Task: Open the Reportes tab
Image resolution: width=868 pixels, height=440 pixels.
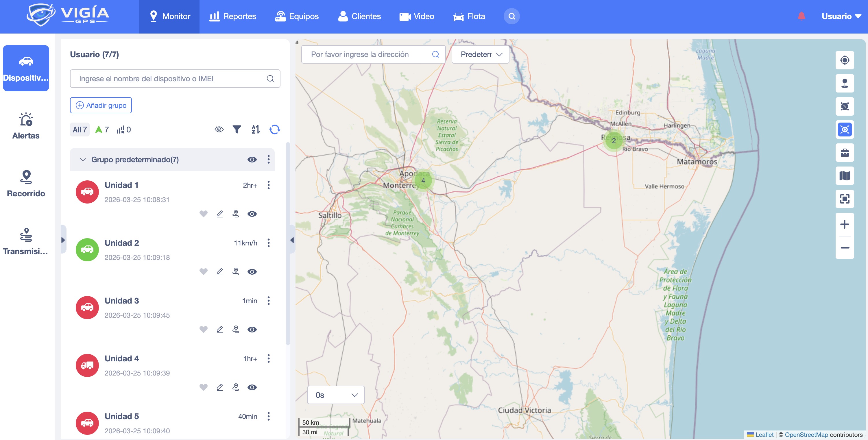Action: [x=232, y=16]
